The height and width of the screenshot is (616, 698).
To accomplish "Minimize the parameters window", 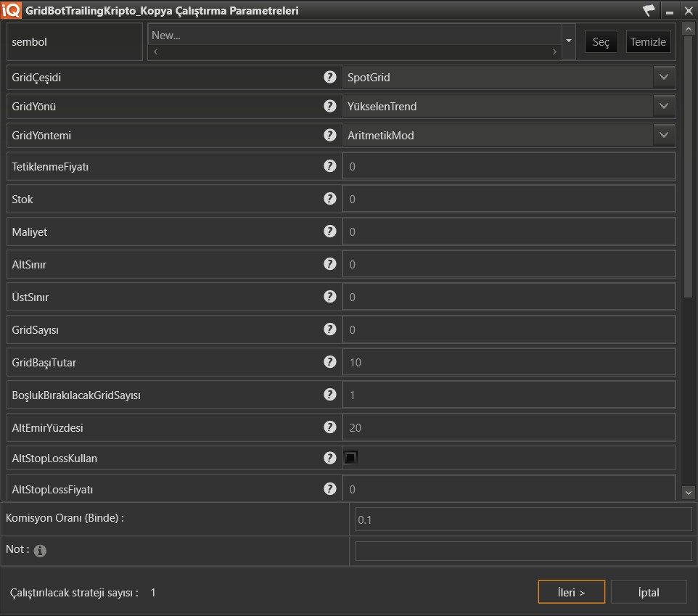I will (670, 11).
